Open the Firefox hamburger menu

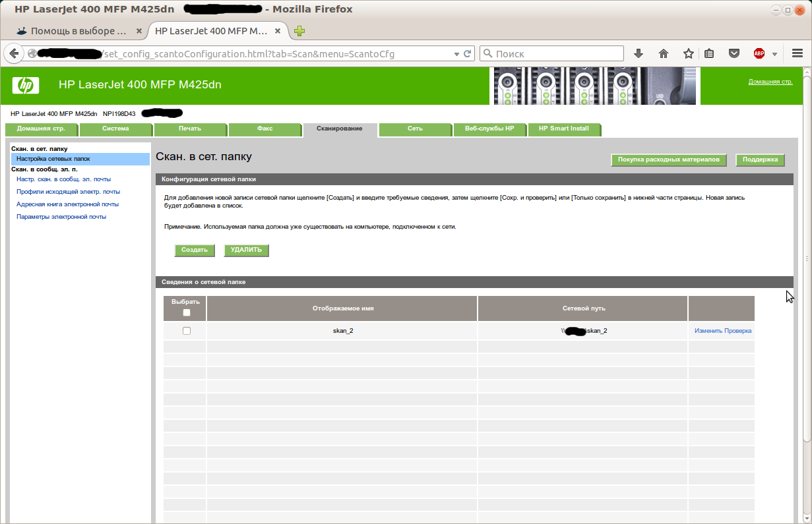[x=797, y=53]
